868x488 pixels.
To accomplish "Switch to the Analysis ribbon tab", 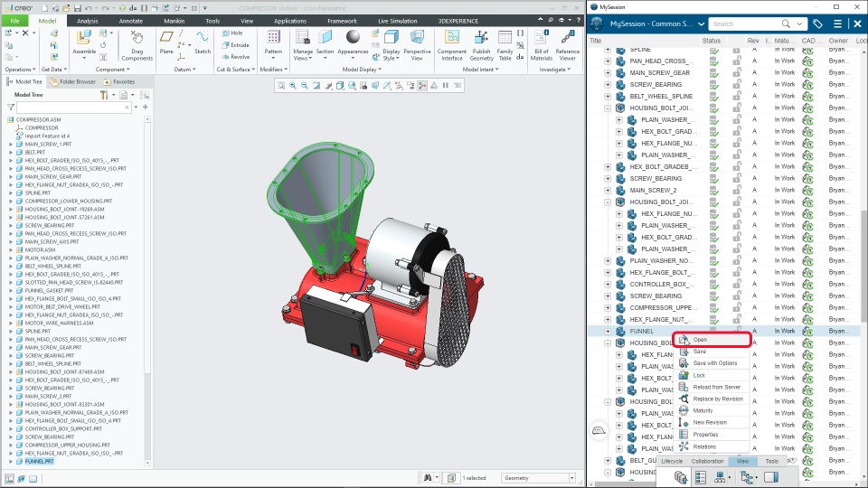I will pyautogui.click(x=88, y=21).
